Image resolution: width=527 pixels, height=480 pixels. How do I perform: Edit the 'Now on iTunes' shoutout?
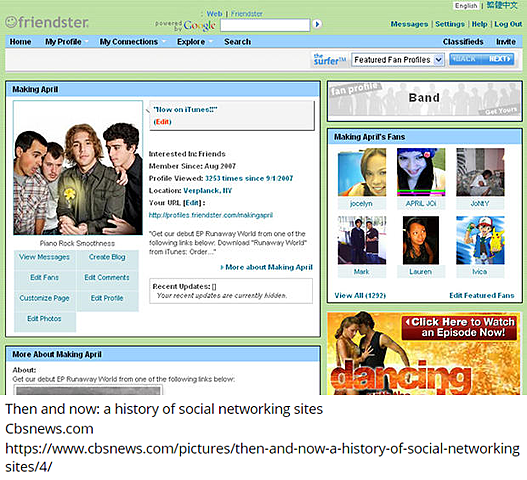pos(162,122)
